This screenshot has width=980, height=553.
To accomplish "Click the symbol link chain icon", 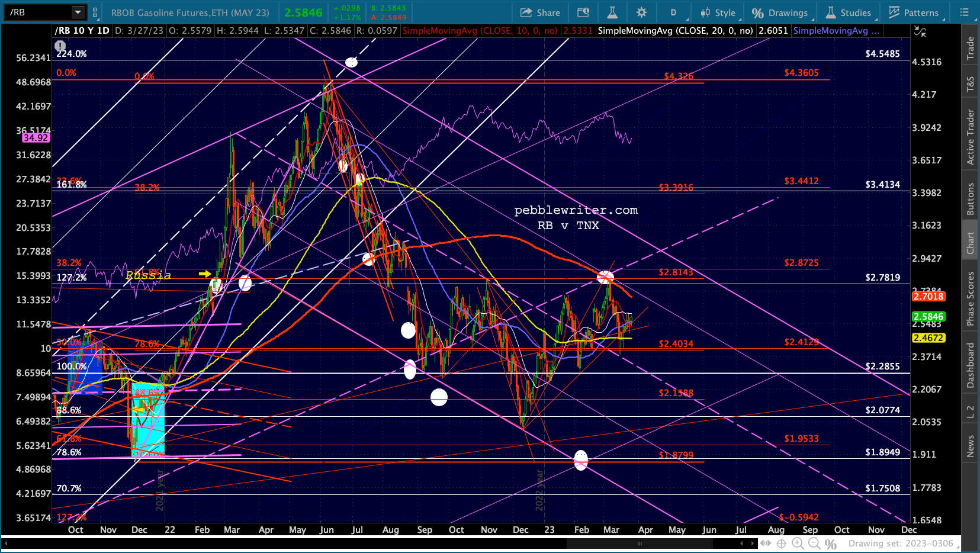I will 95,12.
